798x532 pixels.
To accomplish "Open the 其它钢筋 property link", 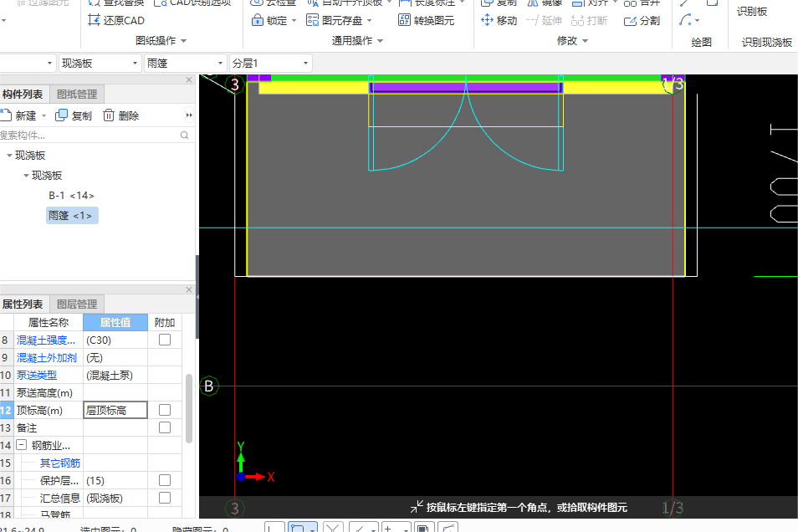I will click(60, 463).
